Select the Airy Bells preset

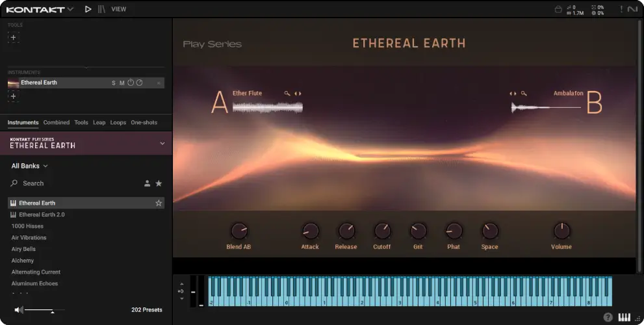(x=23, y=249)
